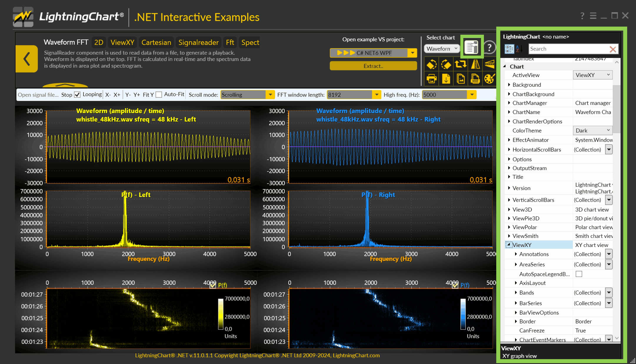Click the print chart icon
Screen dimensions: 636x364
tap(432, 79)
